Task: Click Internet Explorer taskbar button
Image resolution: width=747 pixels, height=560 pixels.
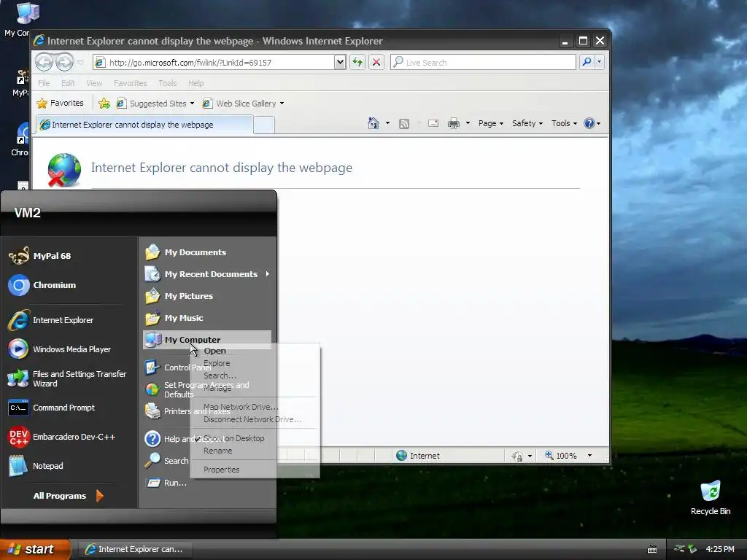Action: (x=135, y=549)
